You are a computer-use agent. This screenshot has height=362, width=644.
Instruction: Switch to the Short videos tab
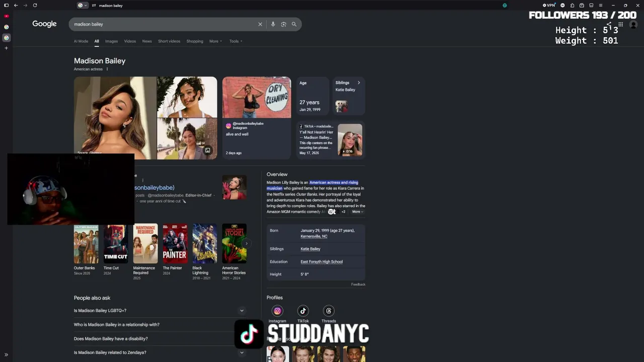coord(169,41)
